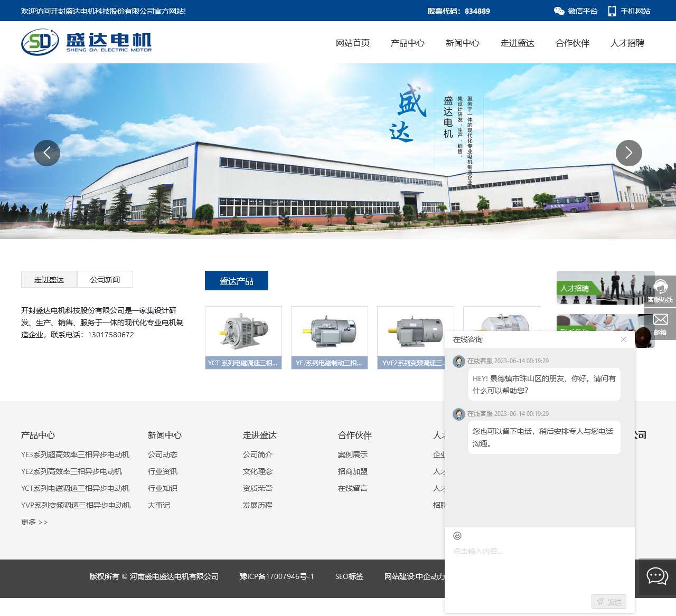Image resolution: width=676 pixels, height=616 pixels.
Task: Close the 在线咨询 chat window
Action: coord(624,339)
